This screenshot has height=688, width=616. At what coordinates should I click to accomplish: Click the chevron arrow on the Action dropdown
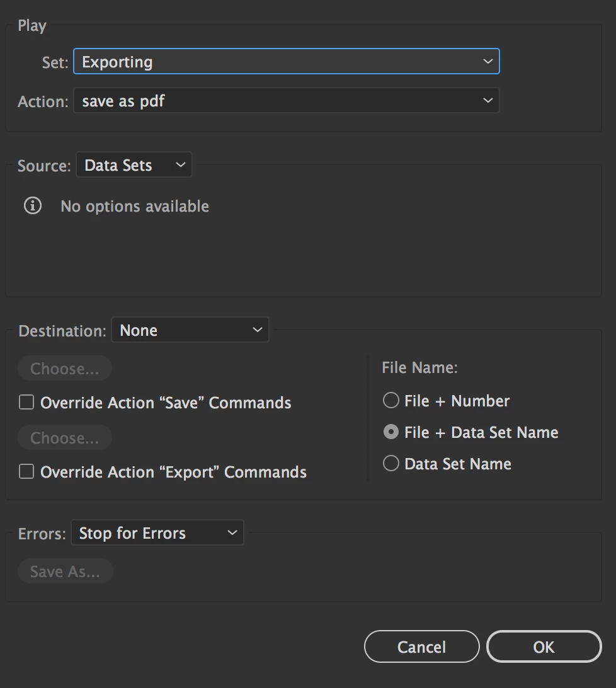pos(488,101)
